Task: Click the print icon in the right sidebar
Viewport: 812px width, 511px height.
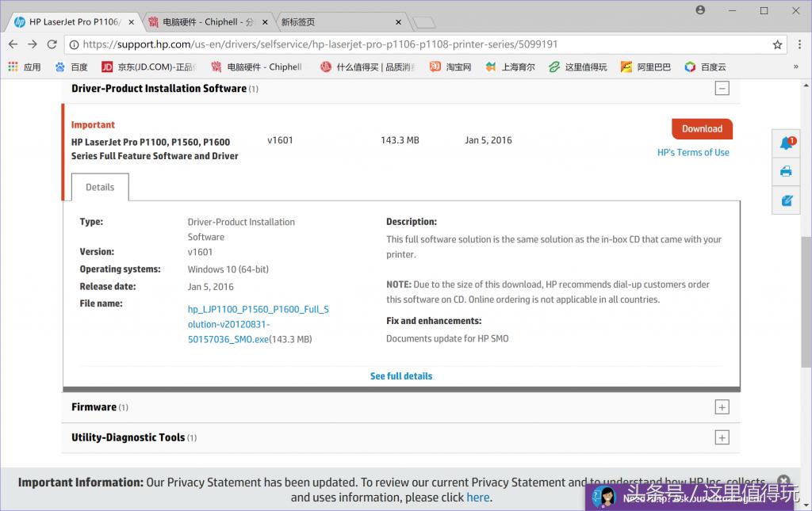Action: tap(785, 171)
